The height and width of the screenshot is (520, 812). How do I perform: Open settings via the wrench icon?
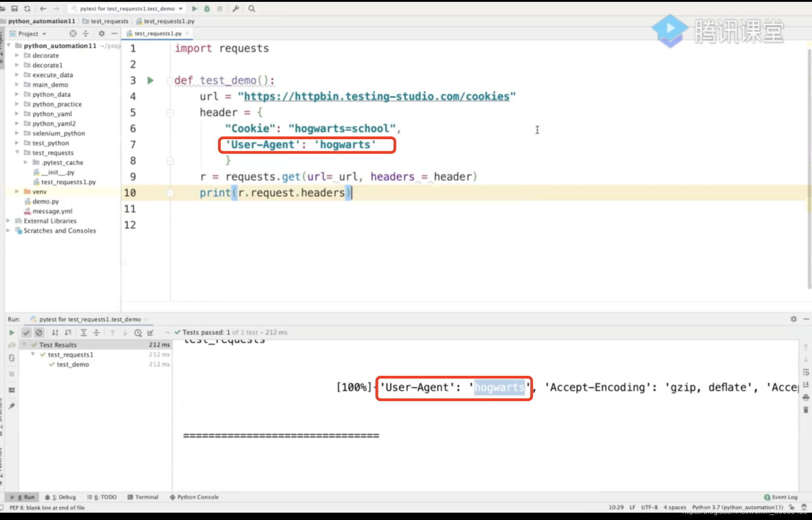click(x=236, y=9)
